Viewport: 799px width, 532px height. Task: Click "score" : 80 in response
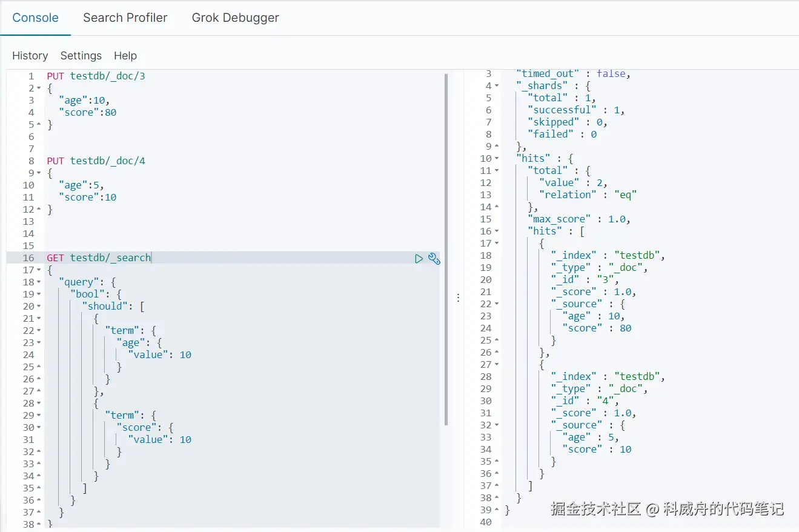597,328
